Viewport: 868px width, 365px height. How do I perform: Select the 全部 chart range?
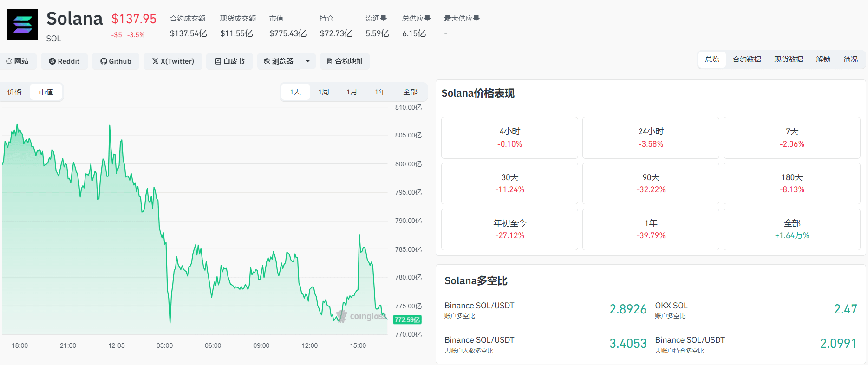click(410, 92)
